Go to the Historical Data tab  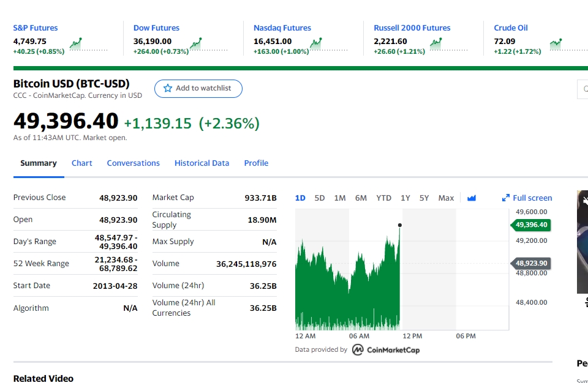tap(202, 163)
